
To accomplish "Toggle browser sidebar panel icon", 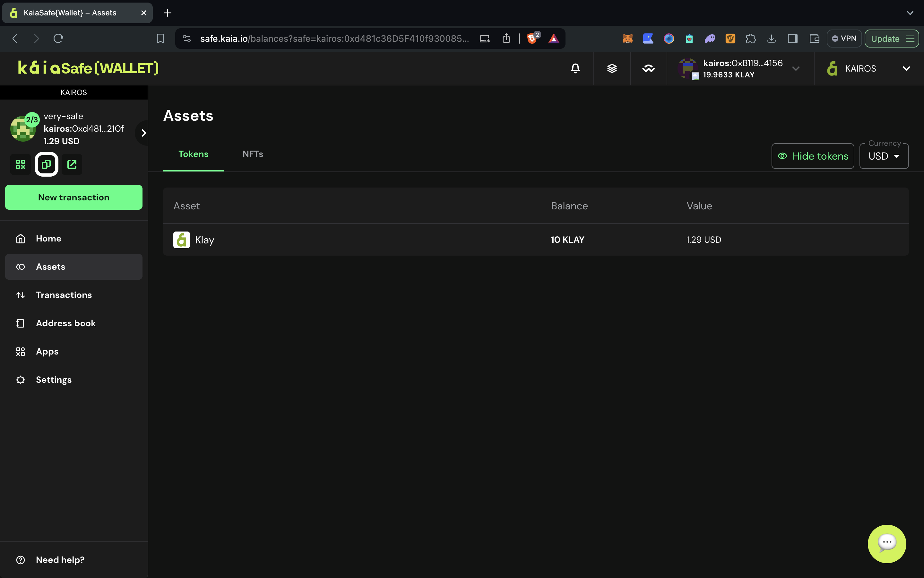I will [x=792, y=39].
